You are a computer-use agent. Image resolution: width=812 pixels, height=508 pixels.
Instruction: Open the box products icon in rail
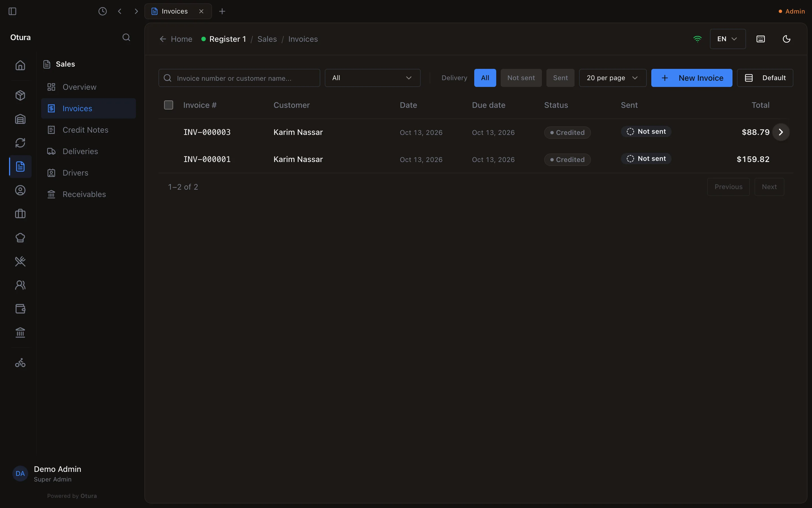[x=21, y=95]
